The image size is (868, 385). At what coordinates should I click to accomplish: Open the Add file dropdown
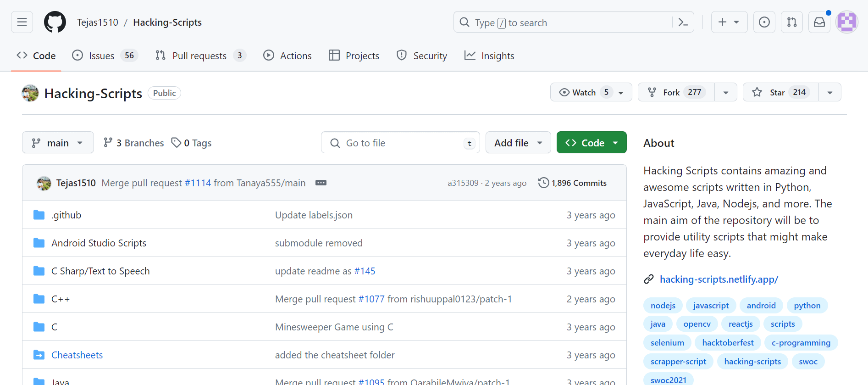(x=518, y=143)
